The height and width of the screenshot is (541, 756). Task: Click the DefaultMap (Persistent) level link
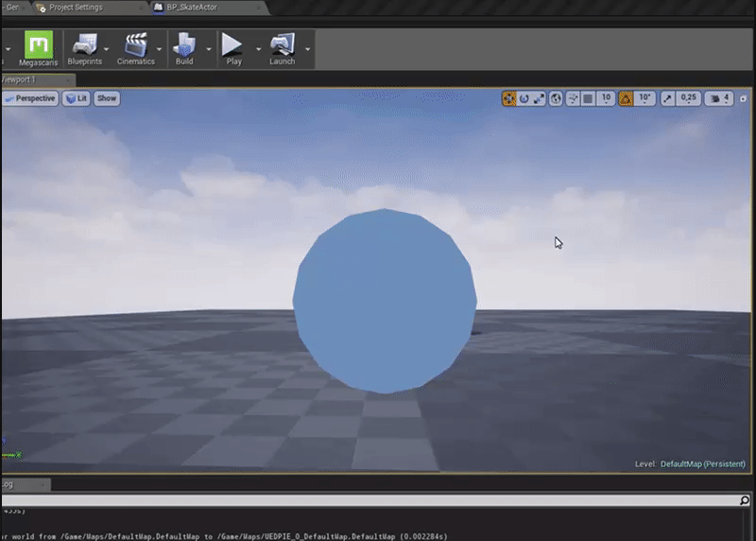(x=703, y=464)
